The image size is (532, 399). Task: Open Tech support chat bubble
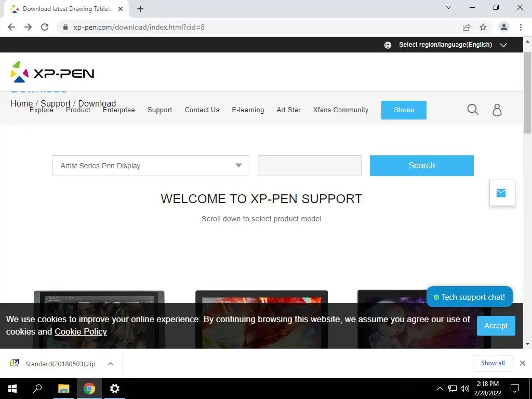coord(470,297)
